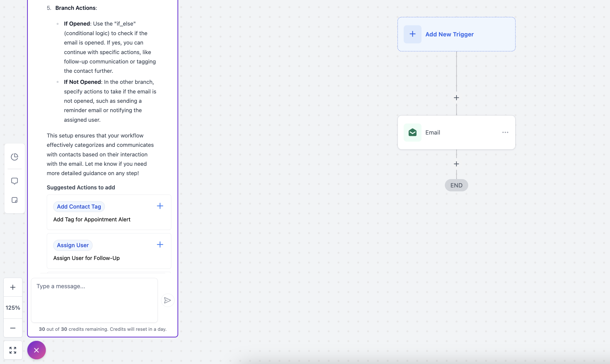Click the send message arrow icon
Viewport: 610px width, 364px height.
coord(168,300)
